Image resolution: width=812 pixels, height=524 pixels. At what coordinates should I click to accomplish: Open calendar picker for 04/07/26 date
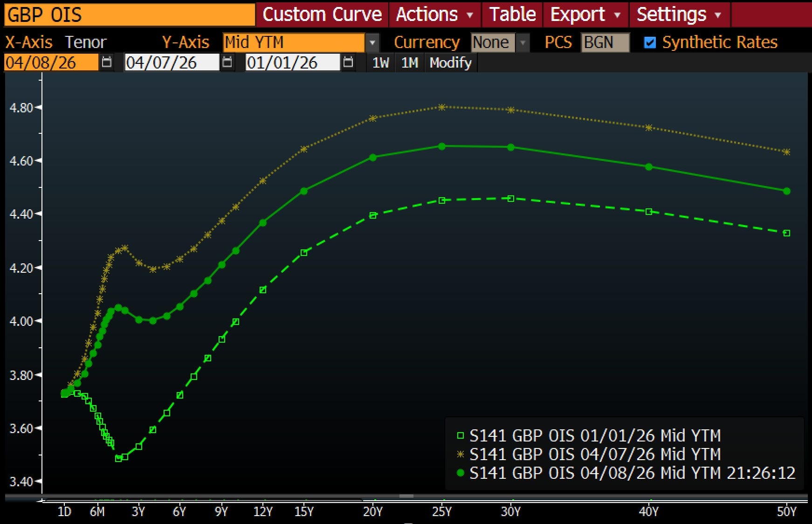[227, 62]
